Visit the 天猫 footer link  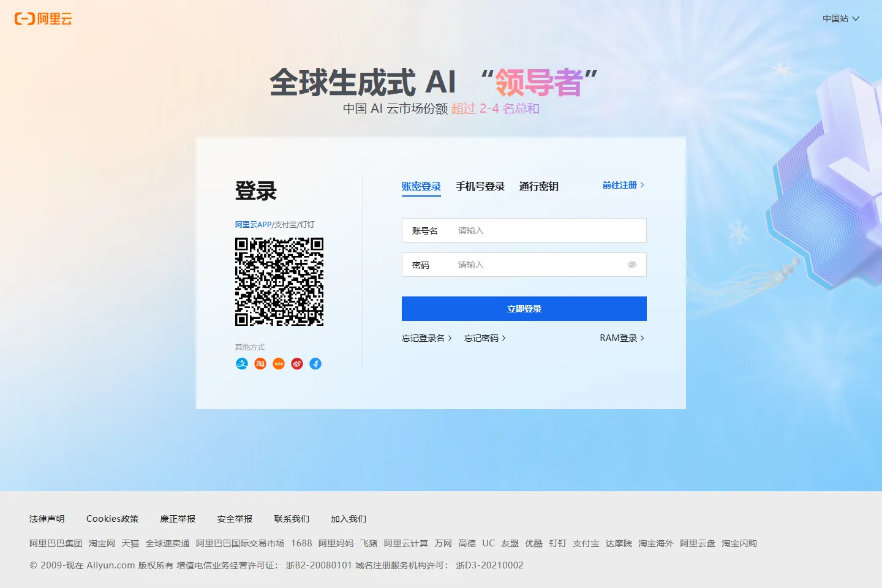pos(130,543)
